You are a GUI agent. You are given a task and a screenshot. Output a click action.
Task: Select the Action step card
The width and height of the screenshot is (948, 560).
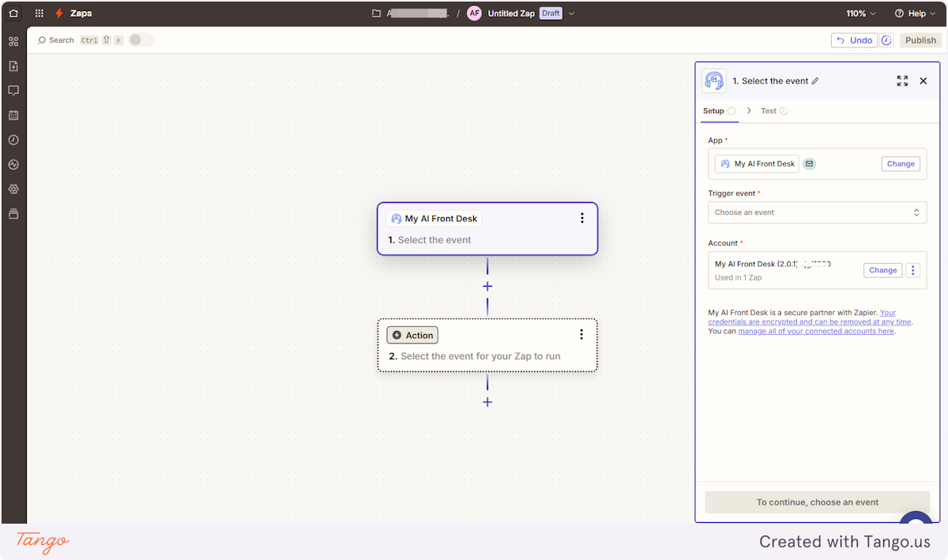(487, 345)
